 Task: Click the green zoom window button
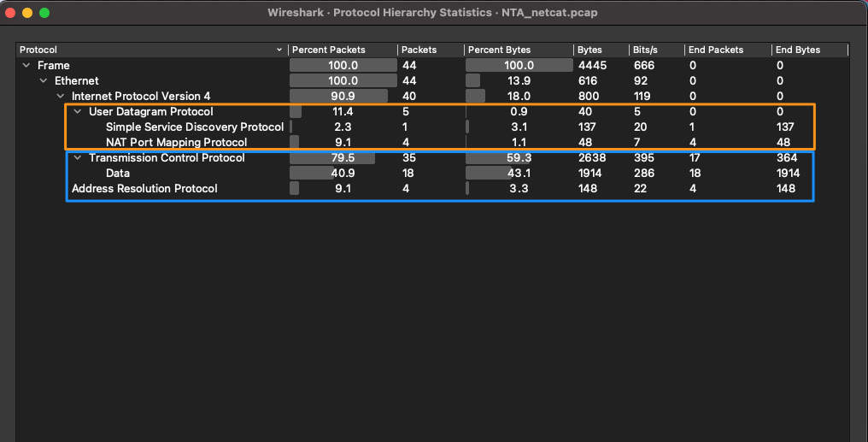[44, 13]
